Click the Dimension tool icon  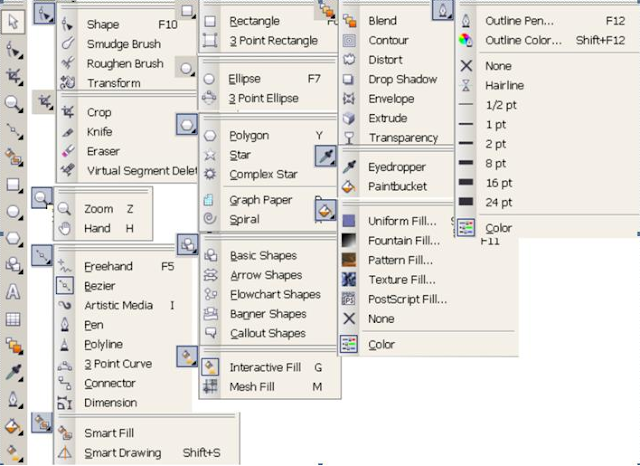point(65,403)
